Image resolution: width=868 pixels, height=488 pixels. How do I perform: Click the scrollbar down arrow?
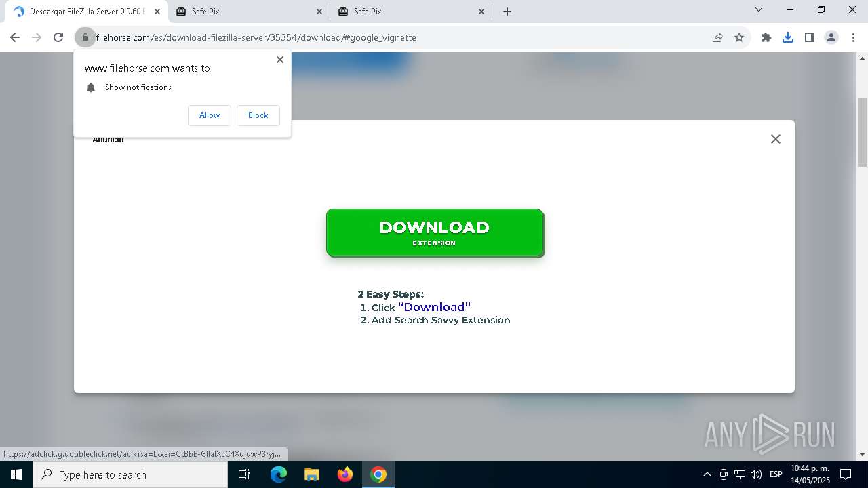click(x=863, y=455)
